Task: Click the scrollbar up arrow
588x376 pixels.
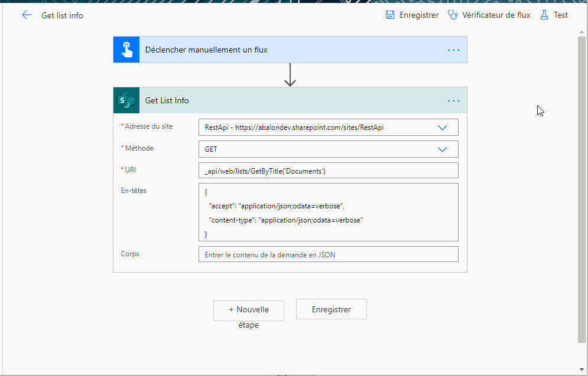Action: pyautogui.click(x=581, y=32)
